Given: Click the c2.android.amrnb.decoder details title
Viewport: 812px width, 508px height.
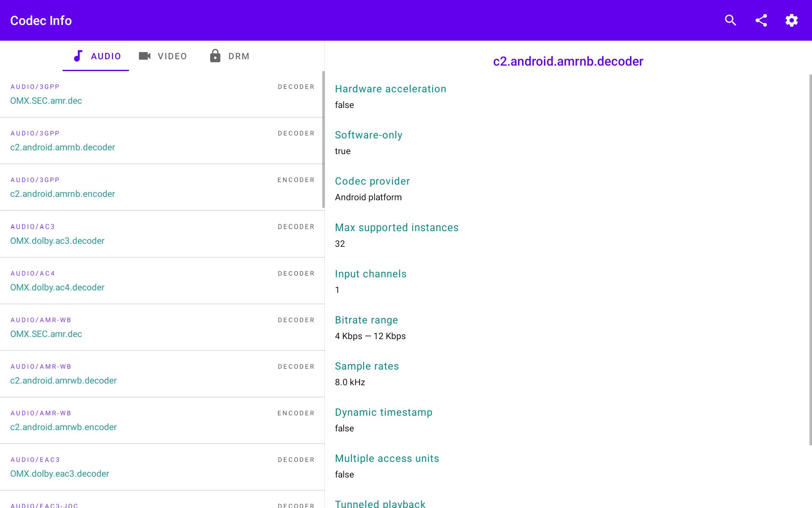Looking at the screenshot, I should [x=568, y=61].
